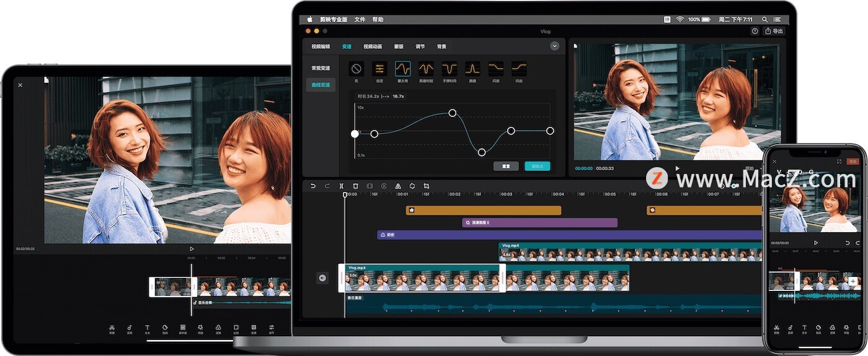868x356 pixels.
Task: Pick the 子弹时间 speed curve preset
Action: [449, 69]
